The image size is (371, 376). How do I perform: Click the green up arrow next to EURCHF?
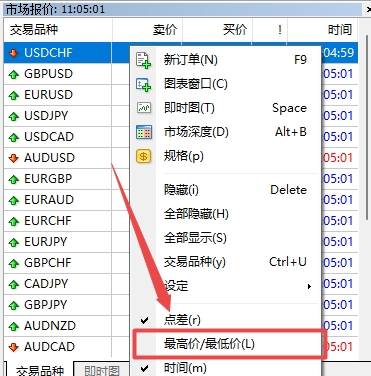tap(14, 221)
